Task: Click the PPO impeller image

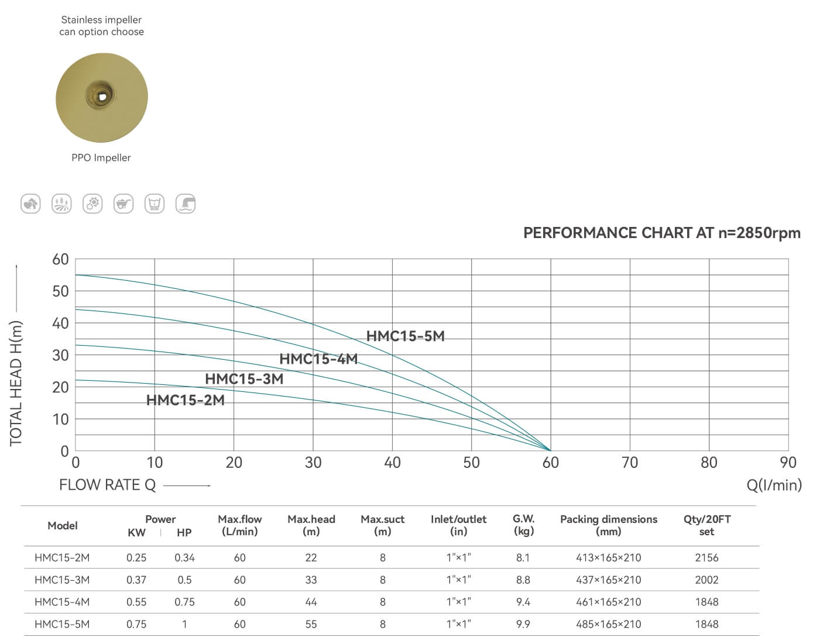Action: tap(101, 97)
